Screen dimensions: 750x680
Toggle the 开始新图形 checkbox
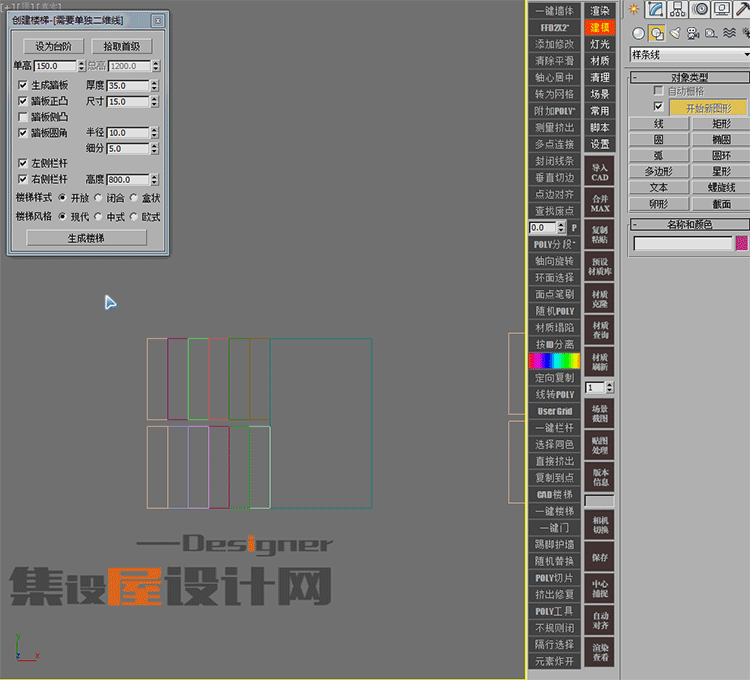(658, 106)
